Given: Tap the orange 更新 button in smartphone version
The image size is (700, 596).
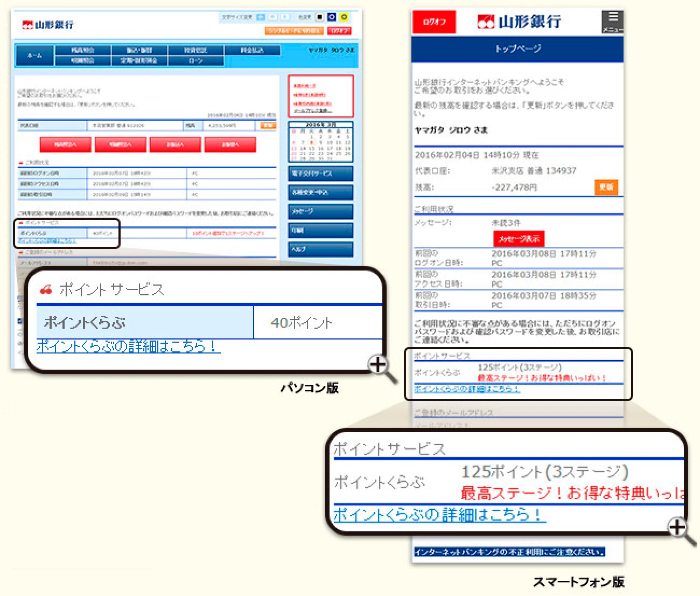Looking at the screenshot, I should (606, 187).
